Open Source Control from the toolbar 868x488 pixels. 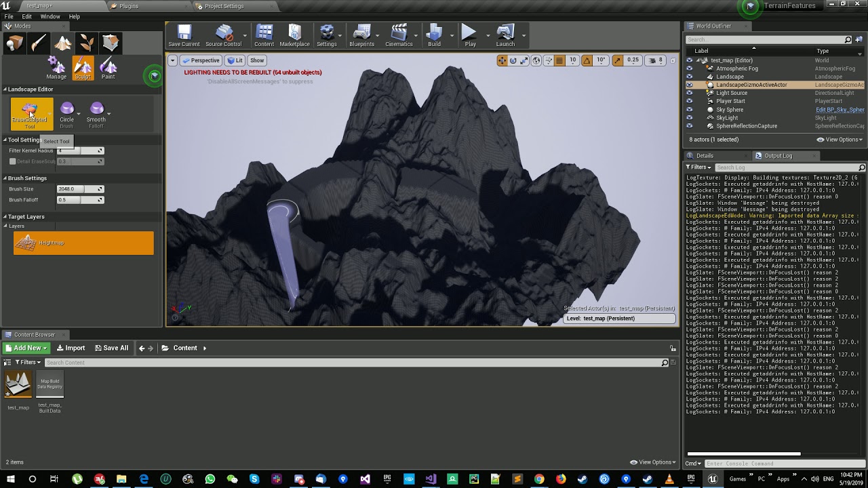coord(223,35)
